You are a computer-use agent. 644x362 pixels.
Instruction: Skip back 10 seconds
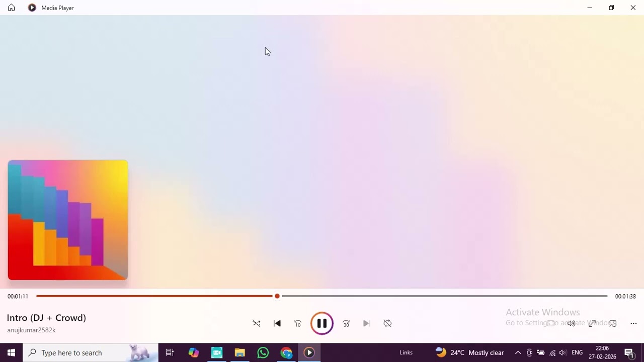pyautogui.click(x=298, y=323)
